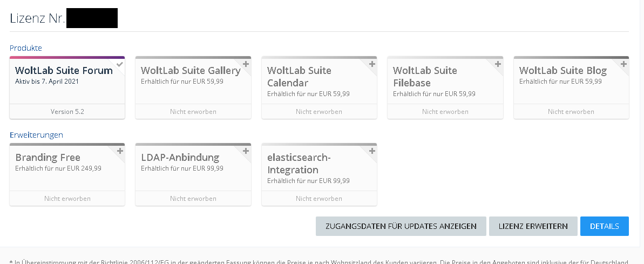
Task: Click Nicht erworben under WoltLab Suite Filebase
Action: (x=445, y=112)
